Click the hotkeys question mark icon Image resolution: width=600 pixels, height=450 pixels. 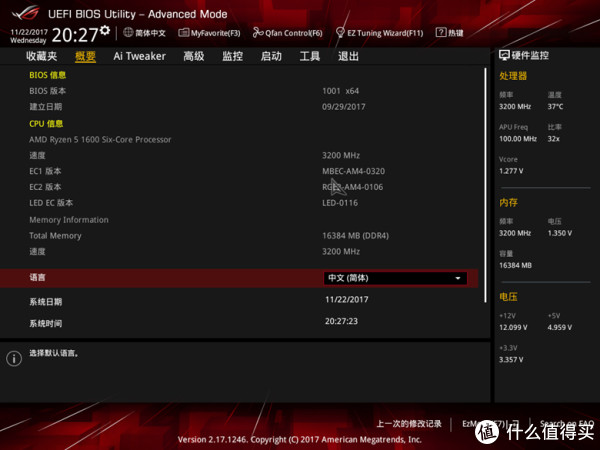tap(441, 33)
